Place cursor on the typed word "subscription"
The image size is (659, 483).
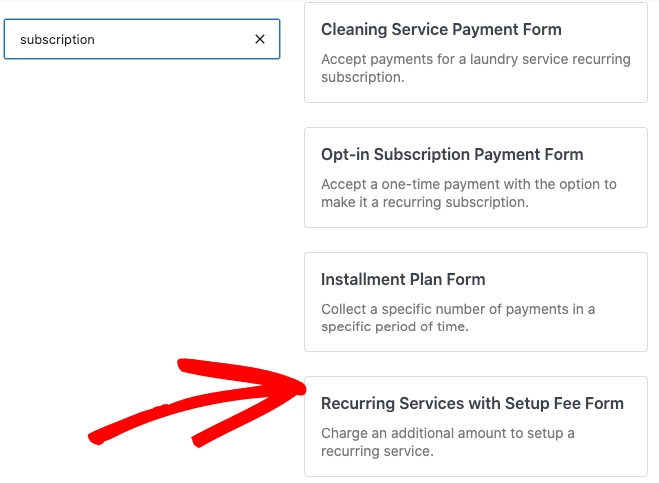coord(57,40)
